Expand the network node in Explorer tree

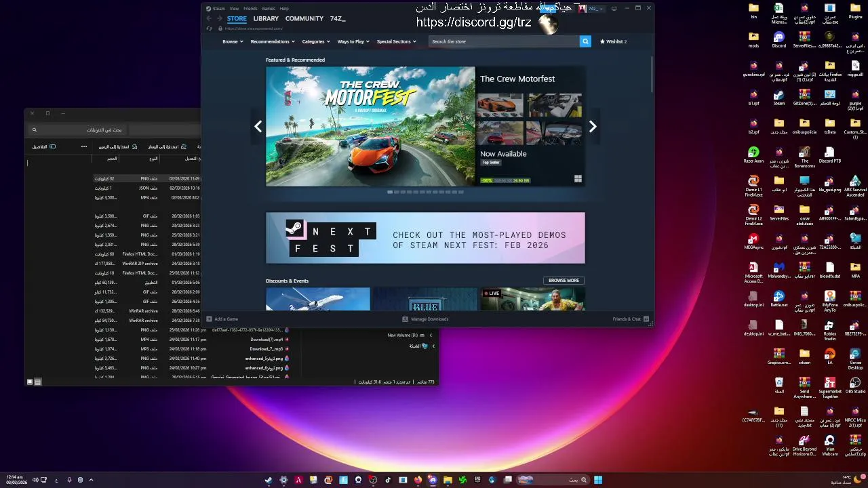pyautogui.click(x=433, y=346)
